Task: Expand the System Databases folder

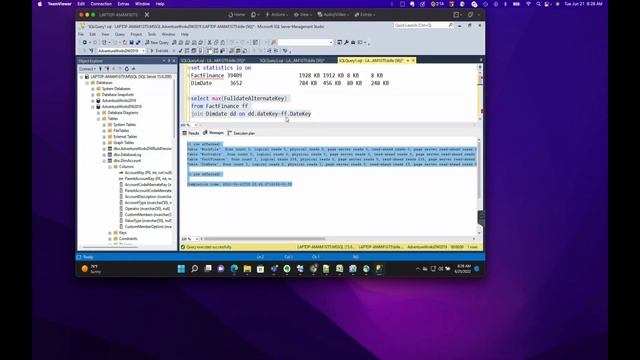Action: (93, 89)
